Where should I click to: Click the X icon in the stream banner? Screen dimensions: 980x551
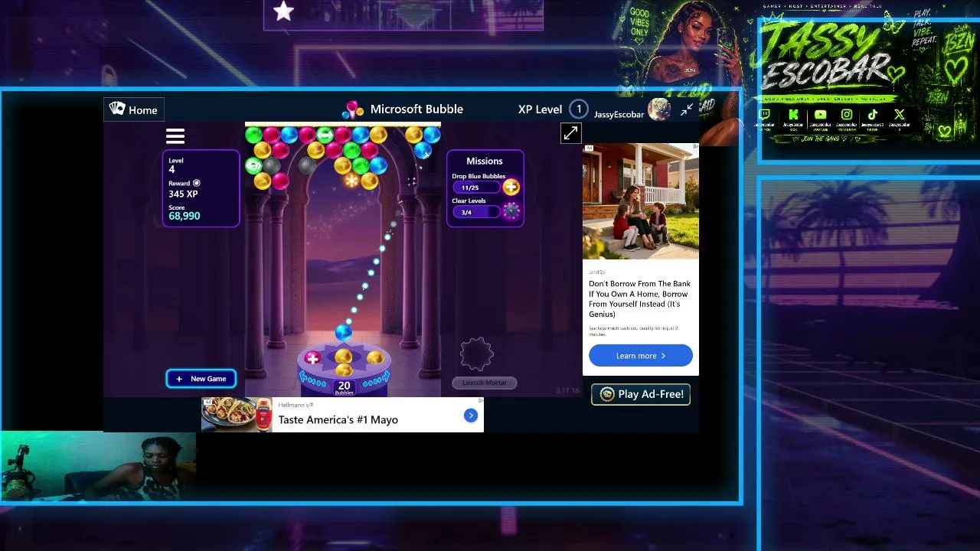tap(900, 116)
